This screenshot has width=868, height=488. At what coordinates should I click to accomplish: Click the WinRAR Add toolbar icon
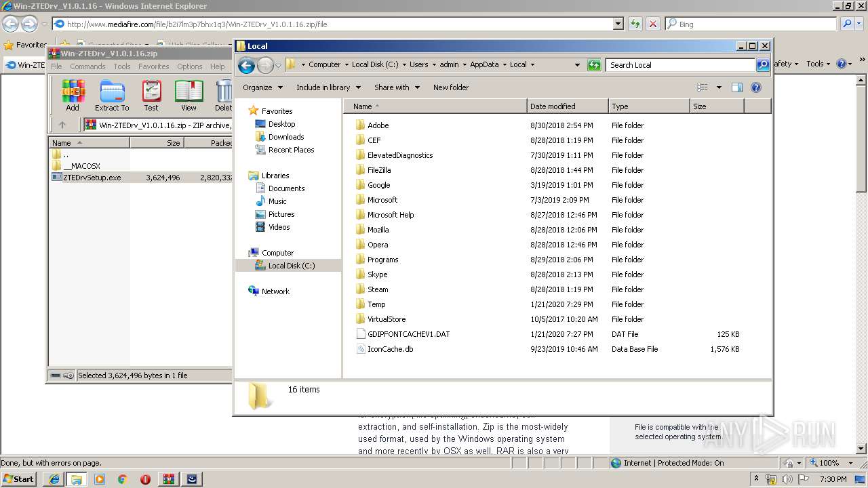point(73,96)
